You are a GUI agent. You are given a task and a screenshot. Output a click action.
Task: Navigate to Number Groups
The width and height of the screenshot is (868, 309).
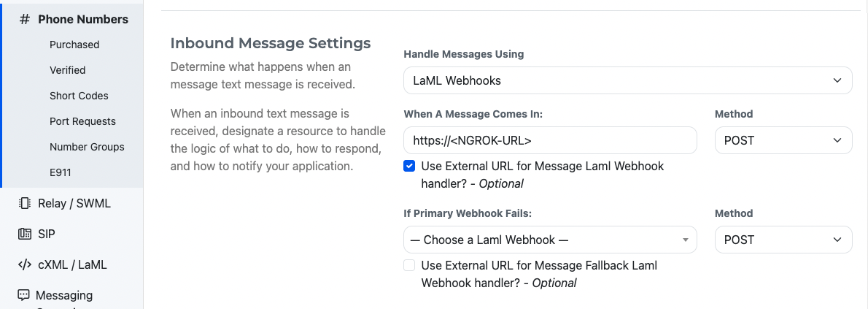(x=87, y=147)
